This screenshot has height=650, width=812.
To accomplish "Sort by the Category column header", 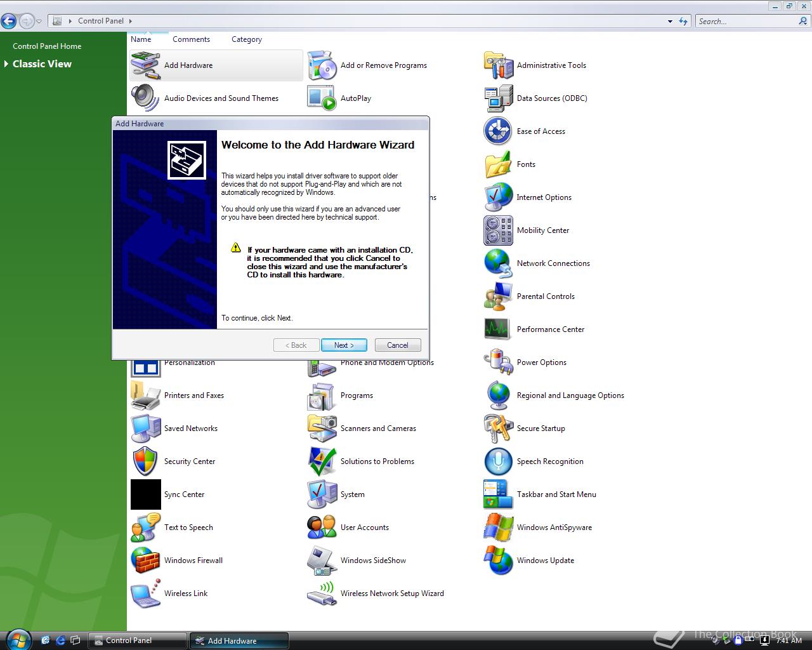I will click(247, 39).
